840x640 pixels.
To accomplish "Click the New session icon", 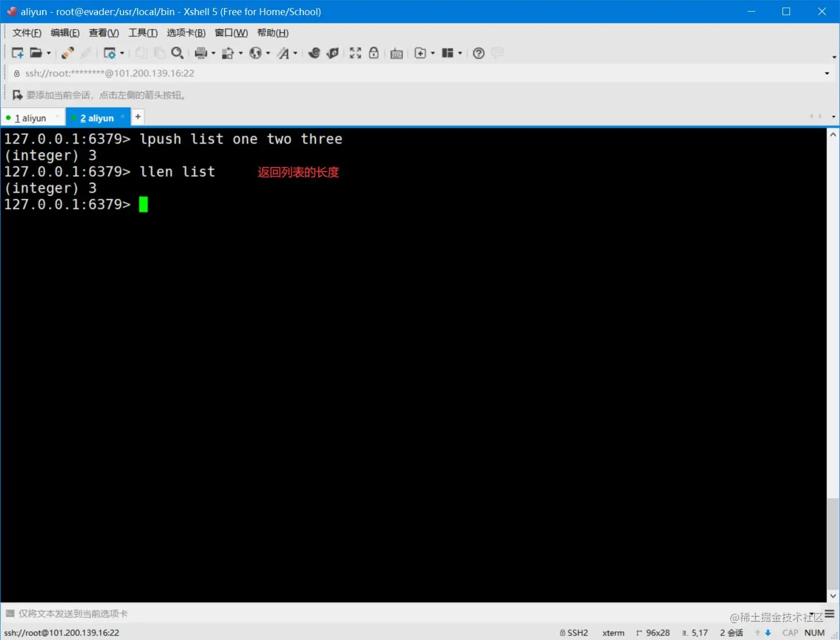I will click(x=17, y=53).
